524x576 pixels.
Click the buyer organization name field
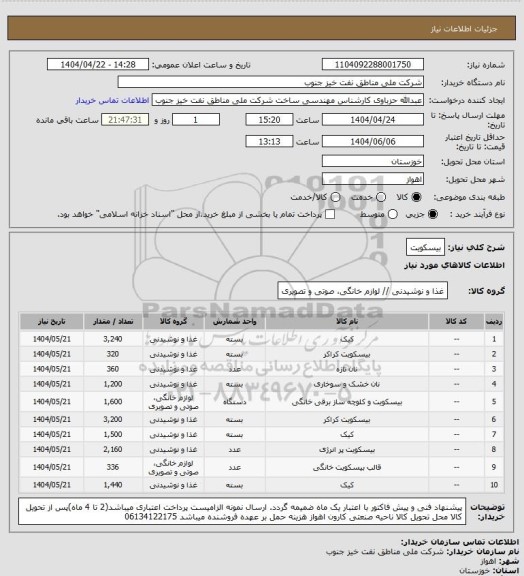coord(270,82)
